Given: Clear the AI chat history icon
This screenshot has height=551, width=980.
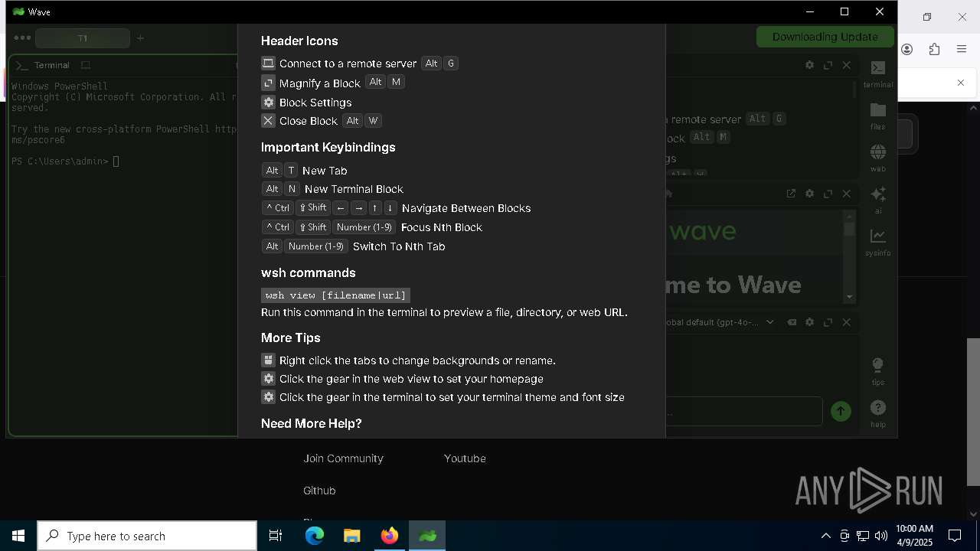Looking at the screenshot, I should coord(792,322).
